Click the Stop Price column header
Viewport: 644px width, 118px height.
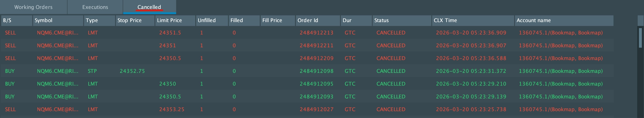tap(135, 21)
